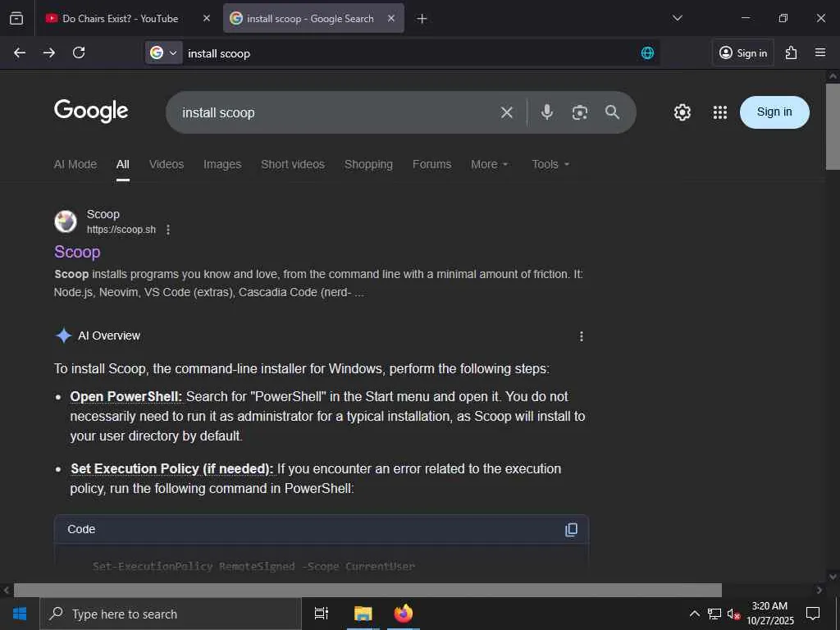The image size is (840, 630).
Task: Search by image using Google Lens
Action: click(x=580, y=112)
